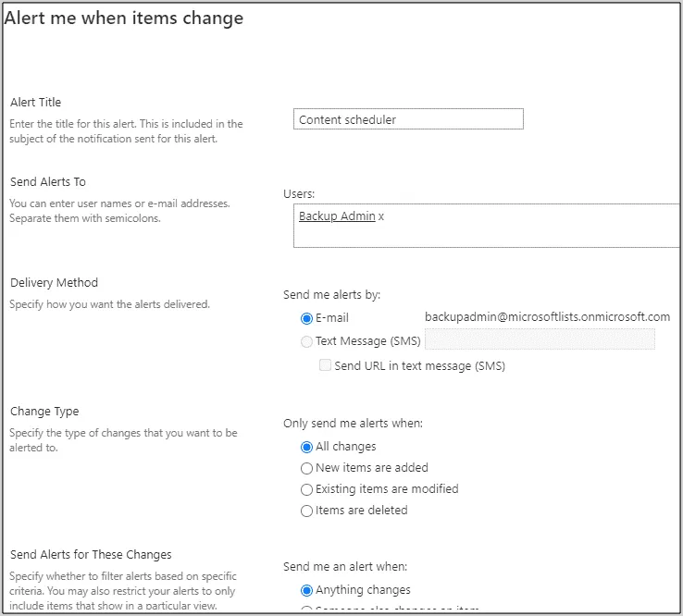Open the Backup Admin user link
Viewport: 683px width, 616px height.
337,216
